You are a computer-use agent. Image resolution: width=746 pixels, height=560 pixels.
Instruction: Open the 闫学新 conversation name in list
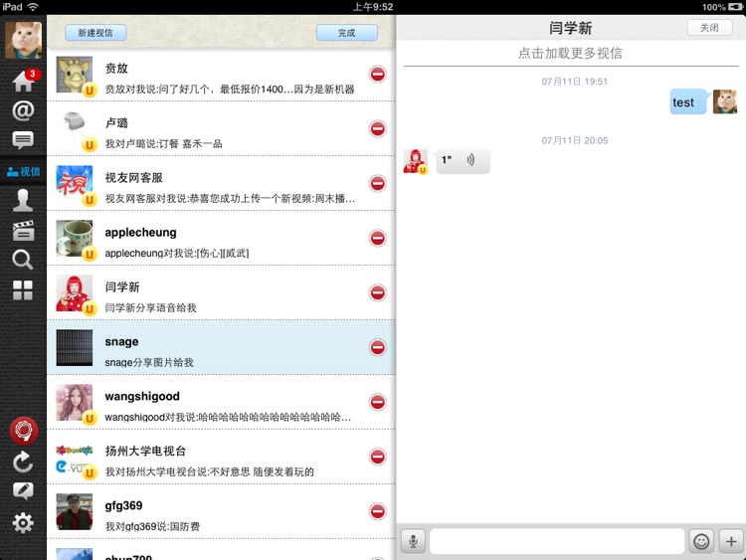[122, 286]
